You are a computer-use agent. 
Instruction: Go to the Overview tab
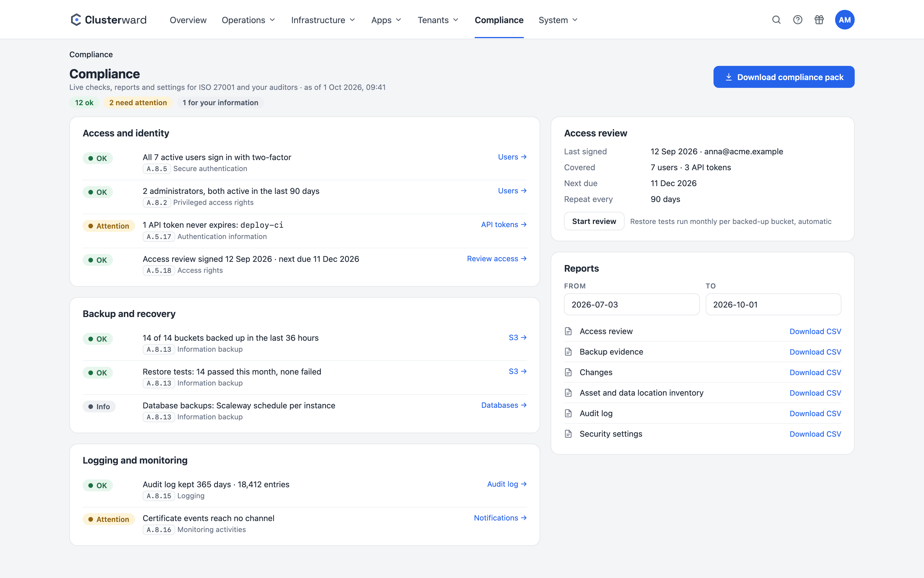point(188,20)
